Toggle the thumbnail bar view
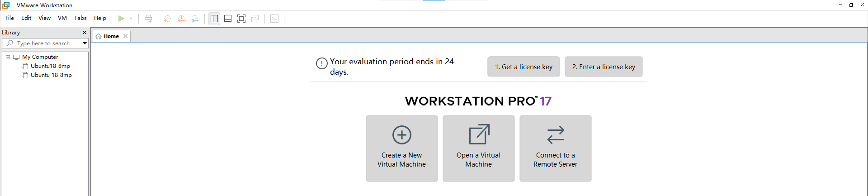This screenshot has width=868, height=196. pos(228,19)
